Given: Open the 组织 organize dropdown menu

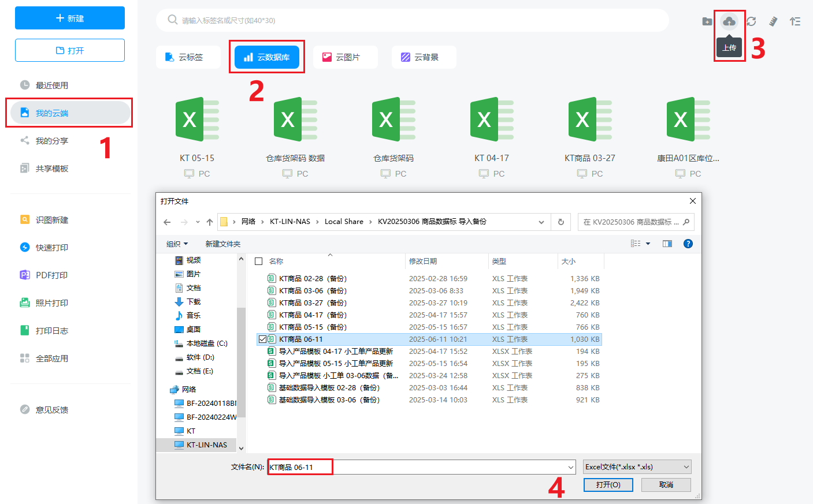Looking at the screenshot, I should (x=177, y=244).
